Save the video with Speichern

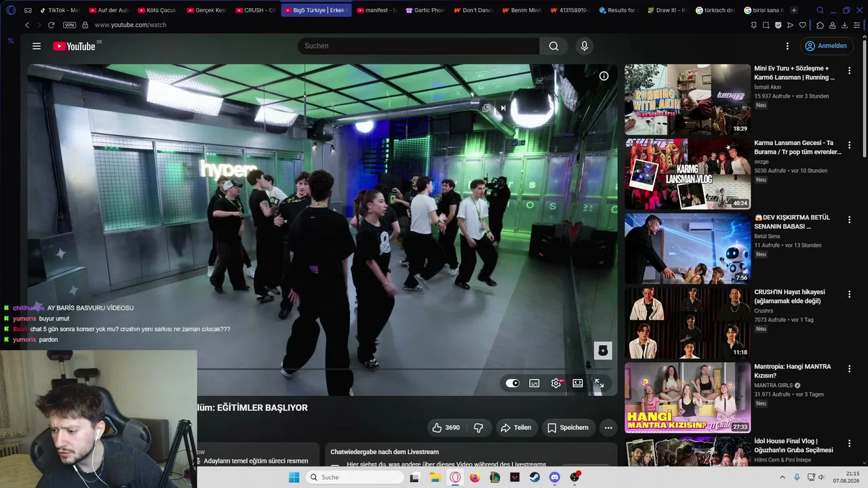[568, 428]
